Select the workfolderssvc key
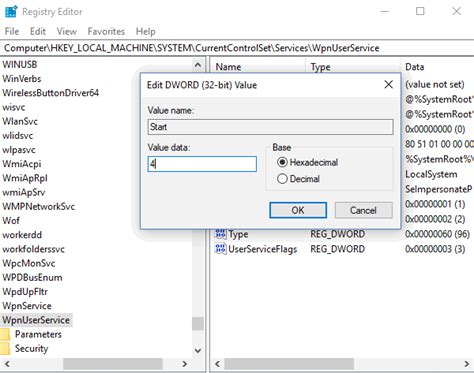This screenshot has width=474, height=373. tap(33, 249)
